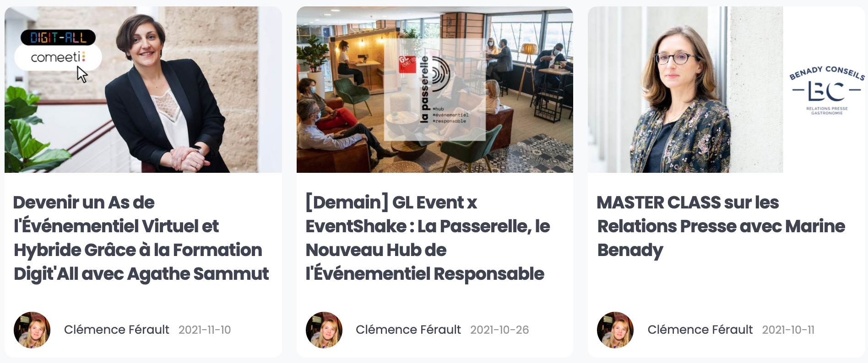Click author avatar on Master Class card
Screen dimensions: 868x363
(615, 330)
